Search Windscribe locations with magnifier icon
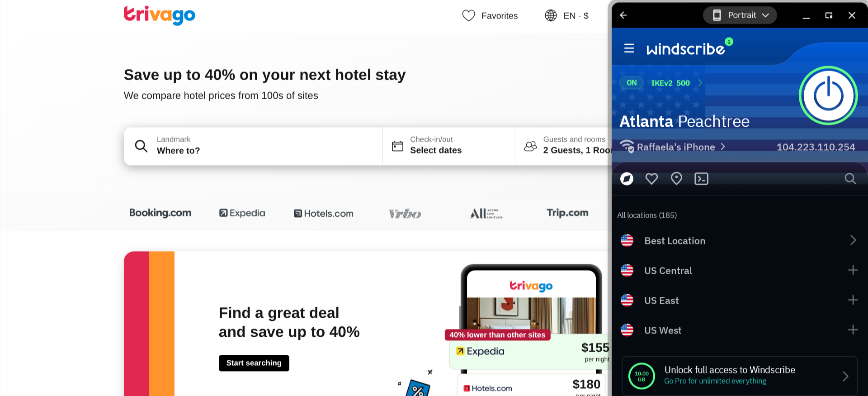 [850, 179]
